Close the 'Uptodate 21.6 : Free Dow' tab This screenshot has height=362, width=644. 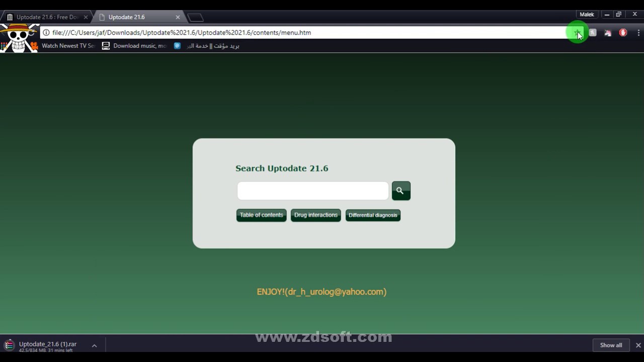(x=86, y=17)
